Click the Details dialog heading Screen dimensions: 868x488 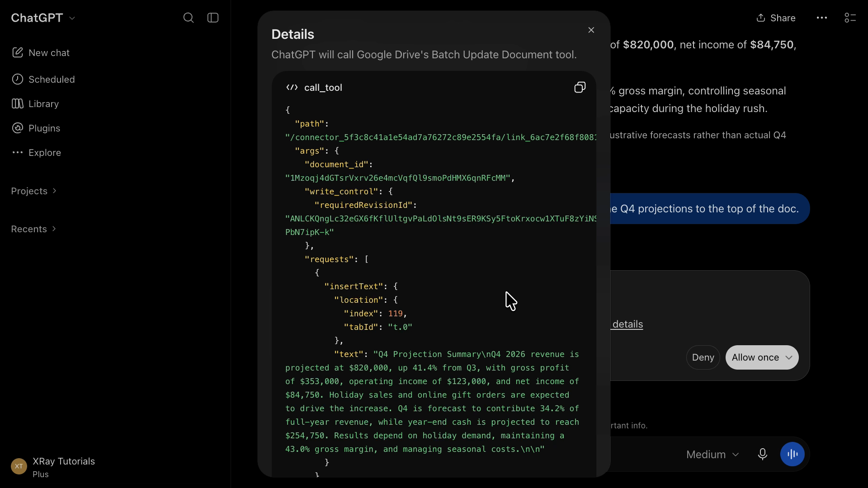pos(292,34)
